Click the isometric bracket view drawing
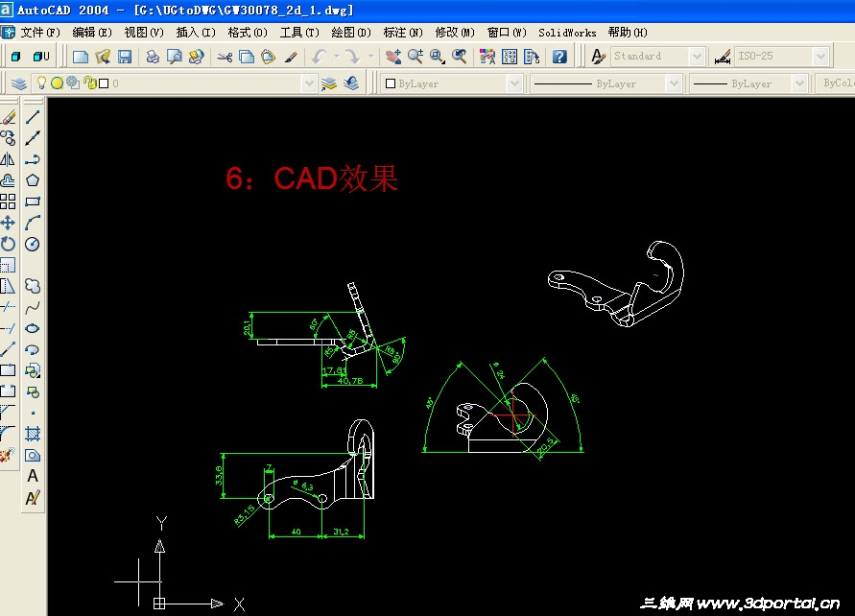This screenshot has height=616, width=855. (x=616, y=284)
